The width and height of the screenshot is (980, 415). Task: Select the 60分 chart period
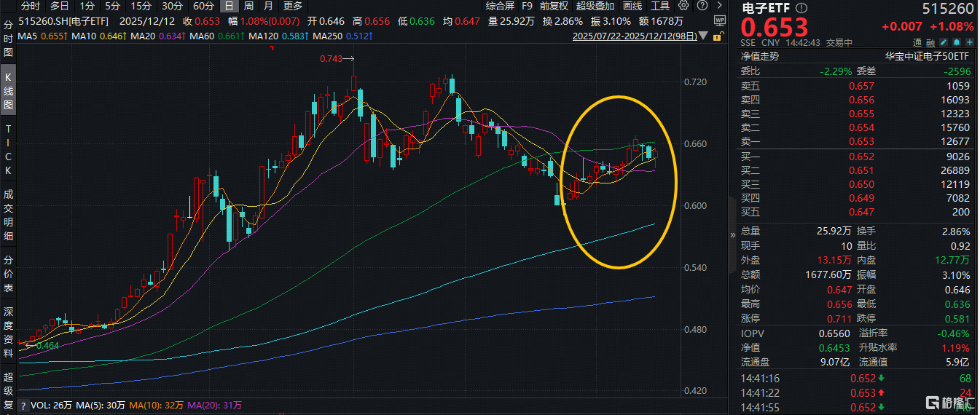(203, 5)
